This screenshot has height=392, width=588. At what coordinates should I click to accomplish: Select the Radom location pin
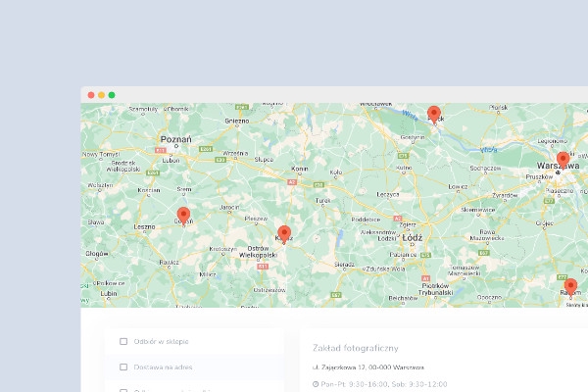pos(570,286)
